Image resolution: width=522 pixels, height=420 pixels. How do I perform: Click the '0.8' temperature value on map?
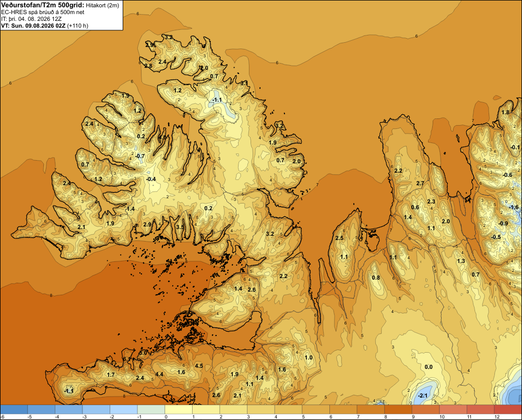point(375,278)
